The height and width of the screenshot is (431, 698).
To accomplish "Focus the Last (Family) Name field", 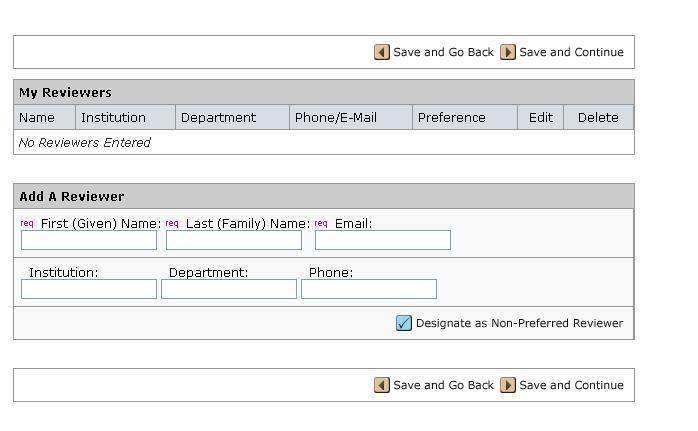I will click(x=234, y=240).
